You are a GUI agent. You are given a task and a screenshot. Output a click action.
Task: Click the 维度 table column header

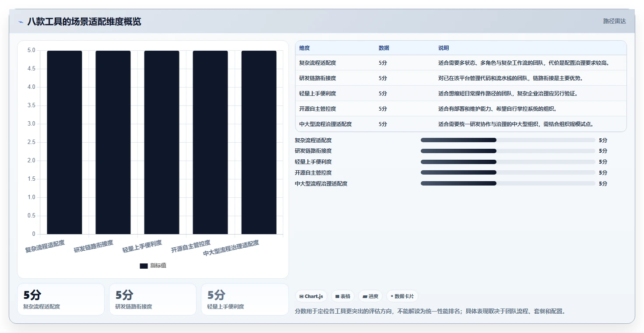click(x=305, y=48)
